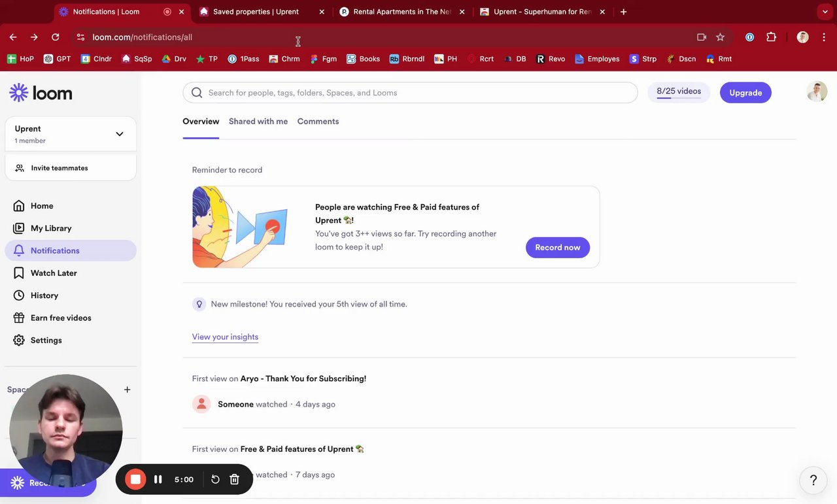Open GPT bookmark
The width and height of the screenshot is (837, 504).
[57, 59]
